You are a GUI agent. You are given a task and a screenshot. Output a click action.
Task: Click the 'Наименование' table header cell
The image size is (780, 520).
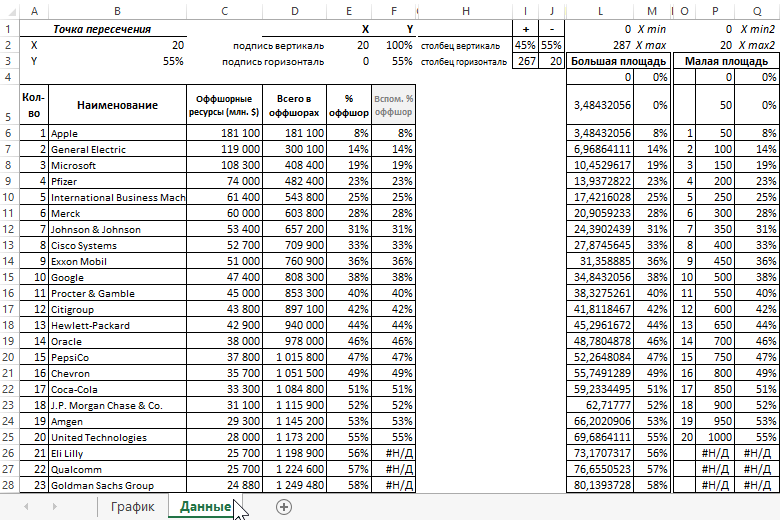coord(117,105)
